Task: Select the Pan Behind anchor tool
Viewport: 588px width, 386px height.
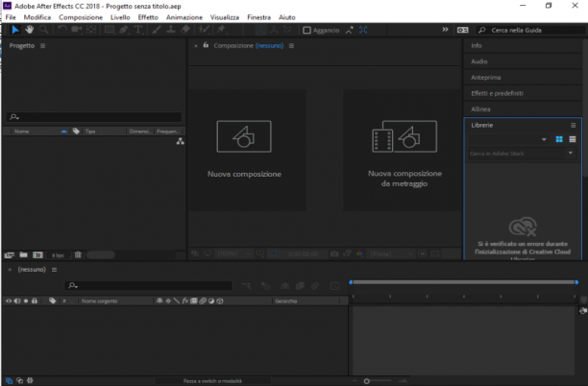Action: click(91, 30)
